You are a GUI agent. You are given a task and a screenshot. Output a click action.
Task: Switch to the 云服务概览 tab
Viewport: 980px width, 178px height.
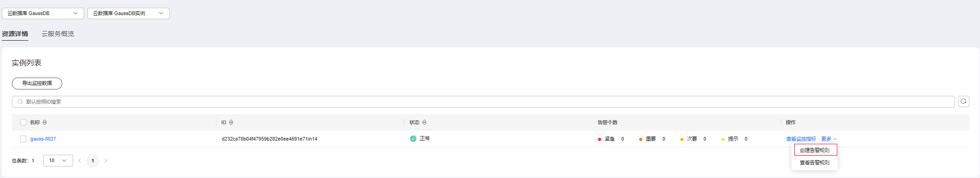(x=58, y=34)
